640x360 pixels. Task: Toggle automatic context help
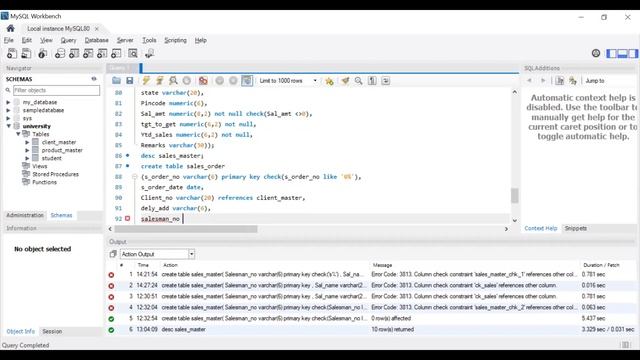pos(573,81)
